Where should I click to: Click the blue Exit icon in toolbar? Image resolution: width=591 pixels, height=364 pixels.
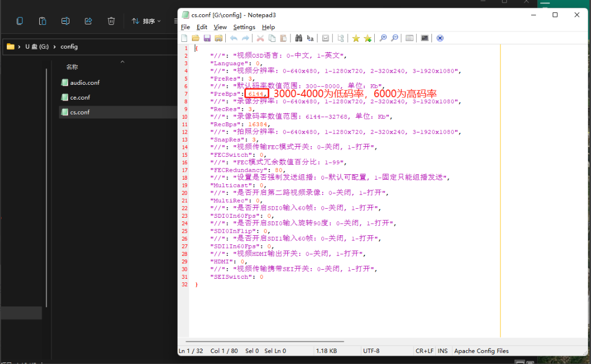[x=440, y=38]
